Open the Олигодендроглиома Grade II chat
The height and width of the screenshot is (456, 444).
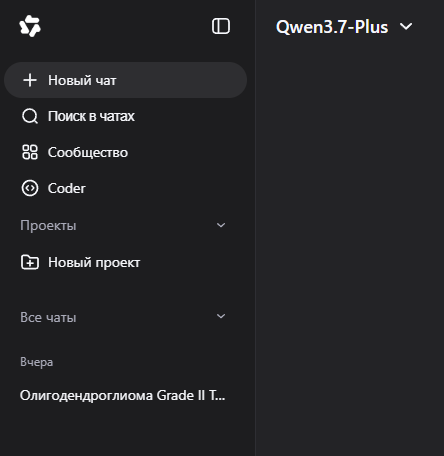point(123,395)
